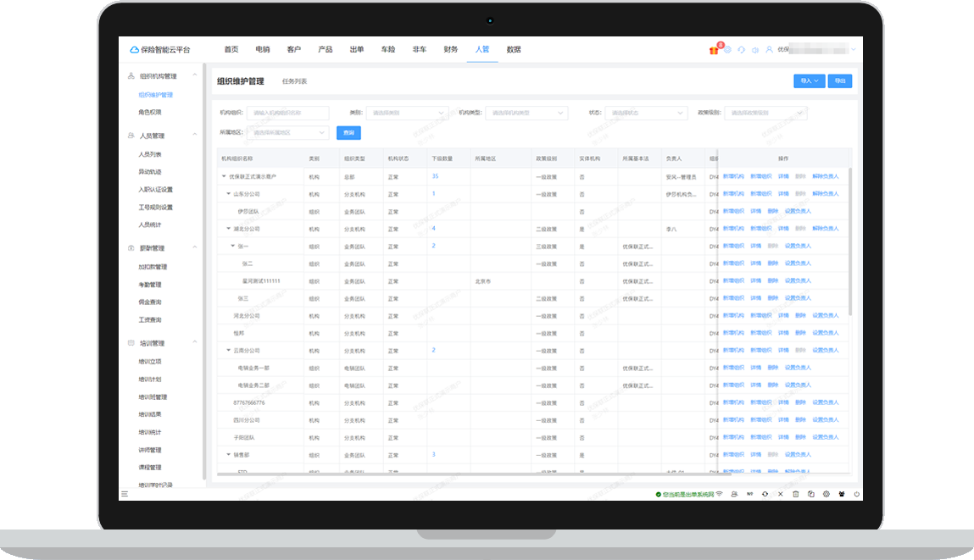Open the 类别 dropdown filter
Viewport: 974px width, 560px height.
(408, 113)
